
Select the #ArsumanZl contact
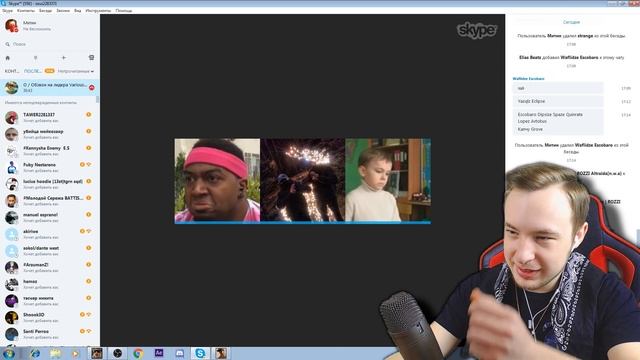[49, 268]
